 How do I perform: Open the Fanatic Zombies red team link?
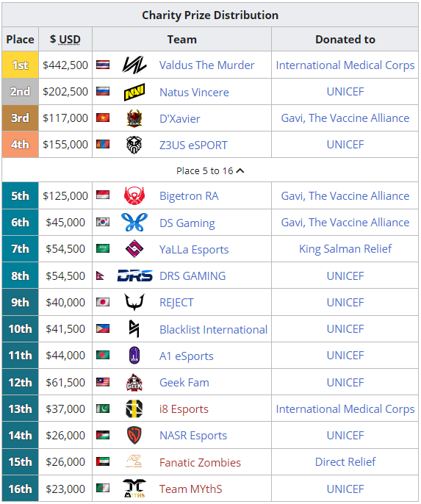click(x=201, y=463)
